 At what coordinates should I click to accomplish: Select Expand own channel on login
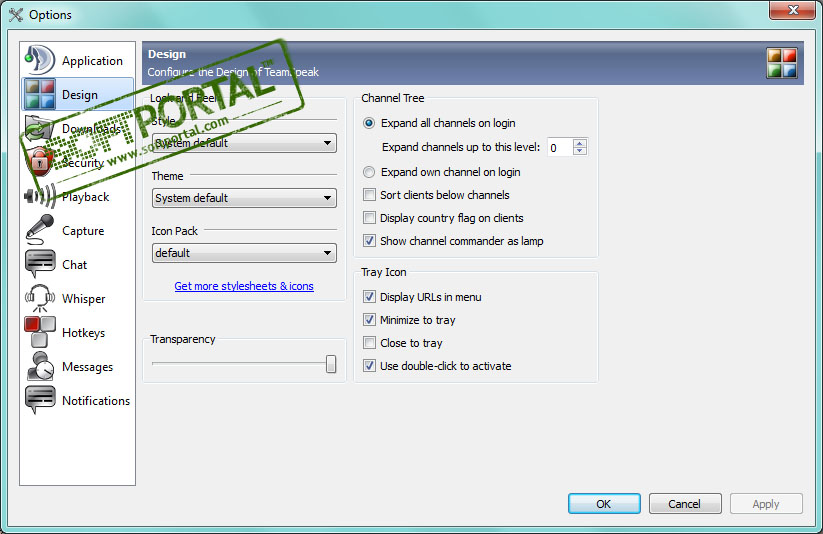click(x=369, y=172)
